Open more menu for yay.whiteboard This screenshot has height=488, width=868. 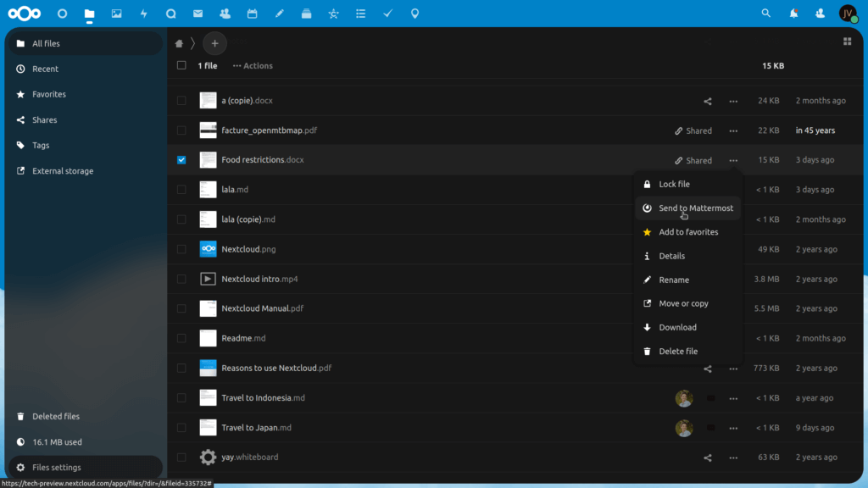(x=733, y=457)
